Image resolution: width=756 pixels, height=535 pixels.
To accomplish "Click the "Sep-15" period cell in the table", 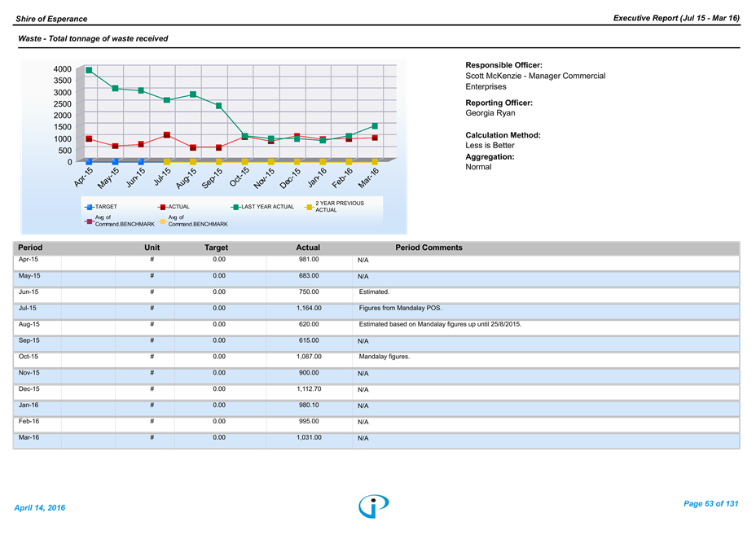I will [29, 340].
